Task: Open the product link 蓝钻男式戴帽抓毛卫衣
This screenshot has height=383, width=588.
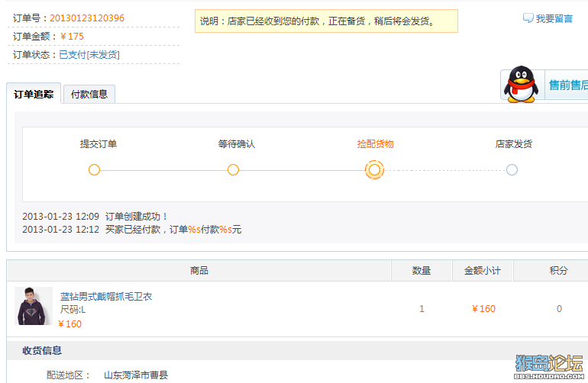Action: 106,297
